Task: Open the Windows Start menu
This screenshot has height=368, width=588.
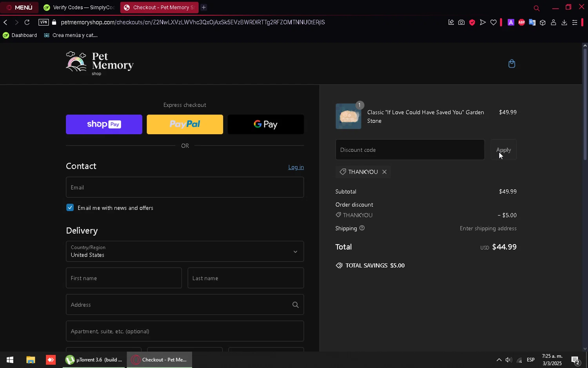Action: point(10,360)
